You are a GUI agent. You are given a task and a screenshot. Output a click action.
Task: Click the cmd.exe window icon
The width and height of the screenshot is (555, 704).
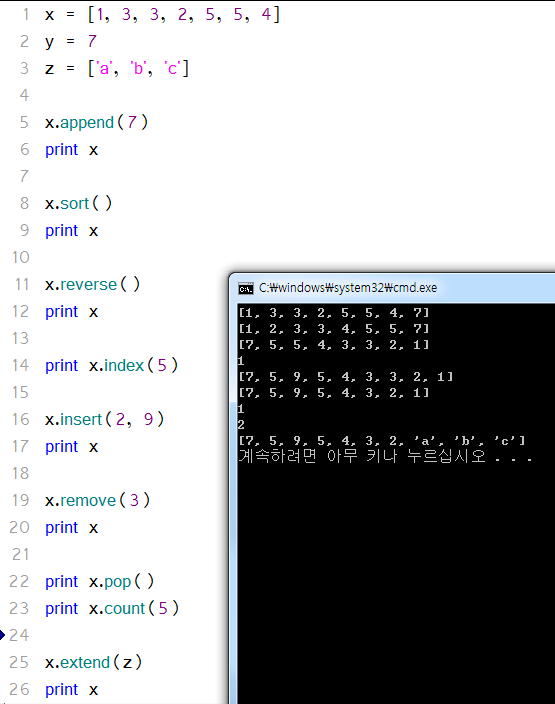(x=246, y=288)
